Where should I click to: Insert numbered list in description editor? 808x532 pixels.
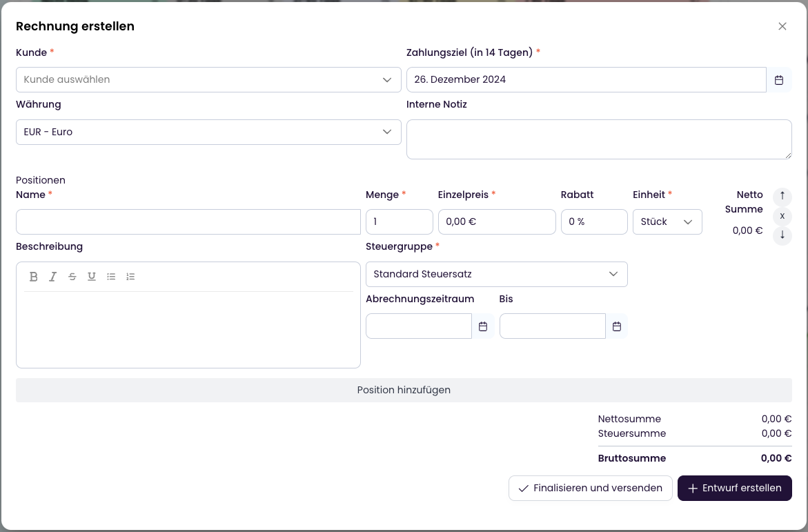130,277
